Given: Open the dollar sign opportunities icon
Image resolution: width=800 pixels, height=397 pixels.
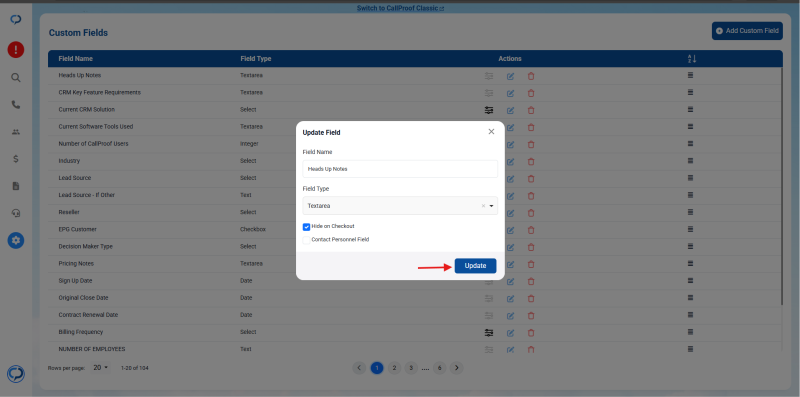Looking at the screenshot, I should (x=16, y=159).
